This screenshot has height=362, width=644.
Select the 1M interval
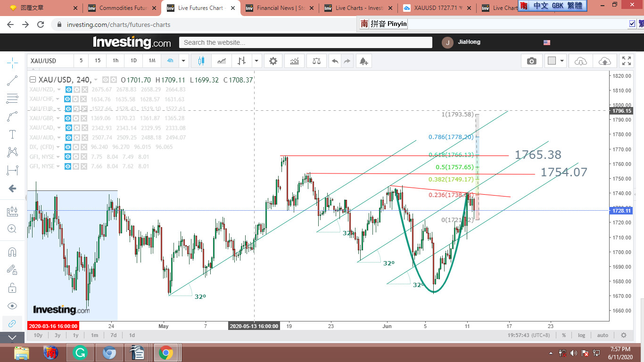pos(152,61)
